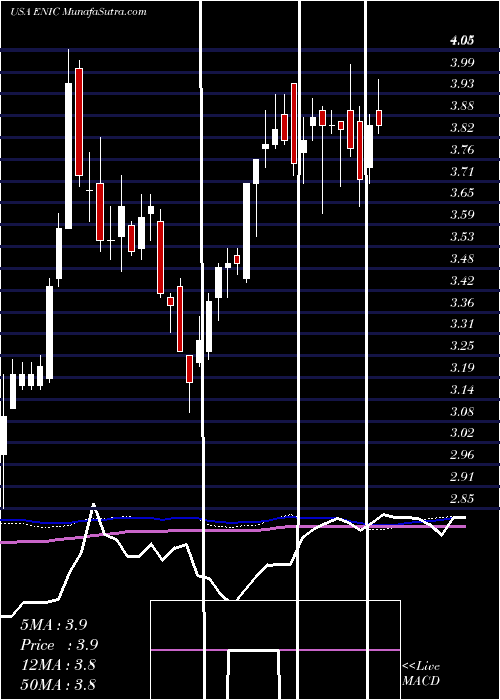Click the 2.96 price axis label

point(462,455)
